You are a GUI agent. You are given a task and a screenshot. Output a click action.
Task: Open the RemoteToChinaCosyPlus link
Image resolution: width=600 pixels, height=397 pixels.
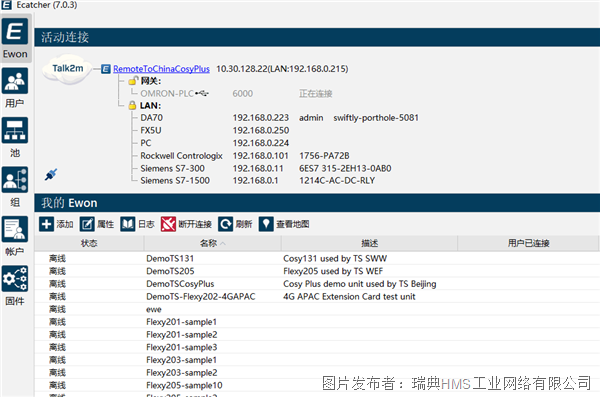click(x=161, y=69)
